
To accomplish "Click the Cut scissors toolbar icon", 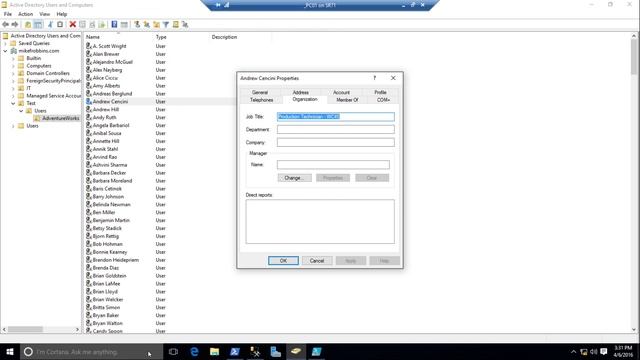I will (x=51, y=24).
